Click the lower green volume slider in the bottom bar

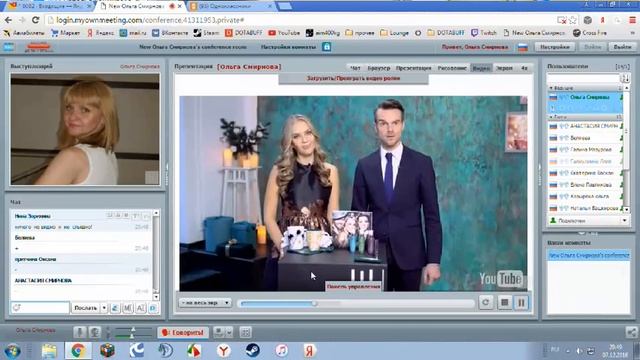[x=133, y=336]
